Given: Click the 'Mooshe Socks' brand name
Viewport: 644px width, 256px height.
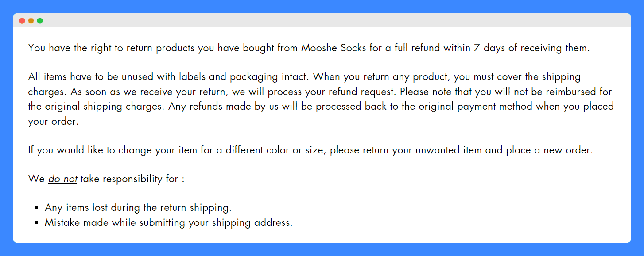Looking at the screenshot, I should (x=334, y=48).
